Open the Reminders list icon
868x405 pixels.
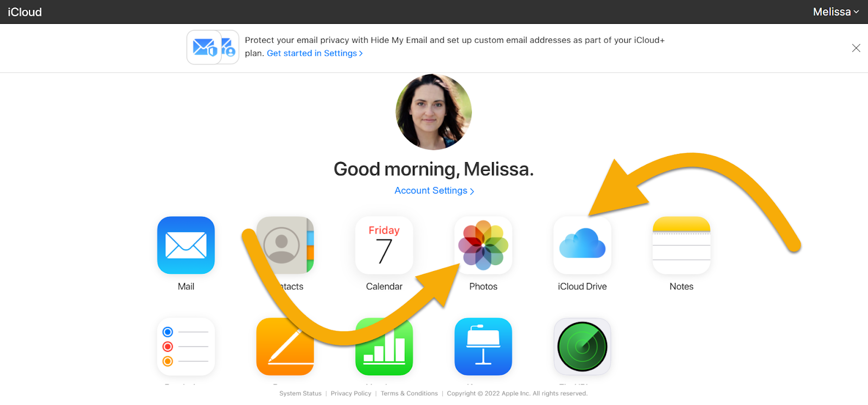[x=186, y=346]
